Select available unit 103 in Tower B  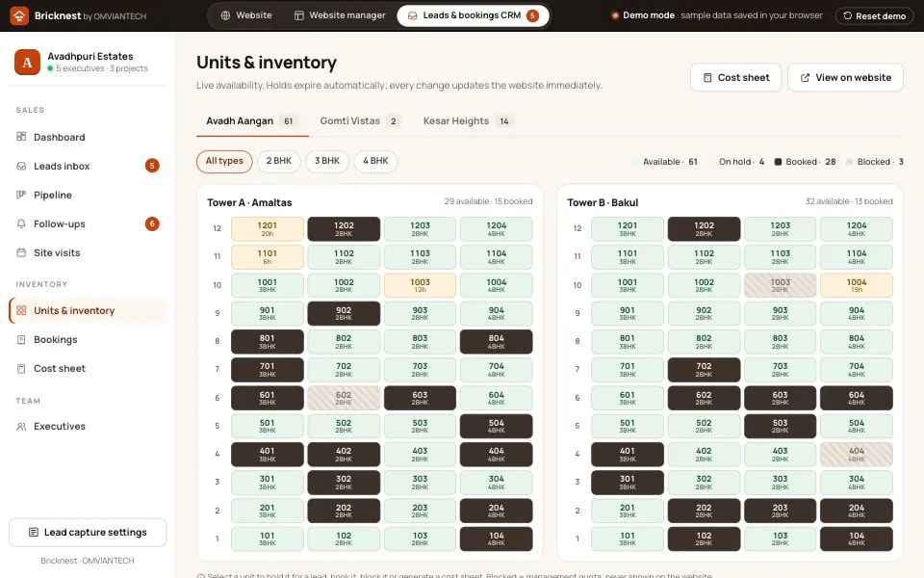(x=781, y=539)
